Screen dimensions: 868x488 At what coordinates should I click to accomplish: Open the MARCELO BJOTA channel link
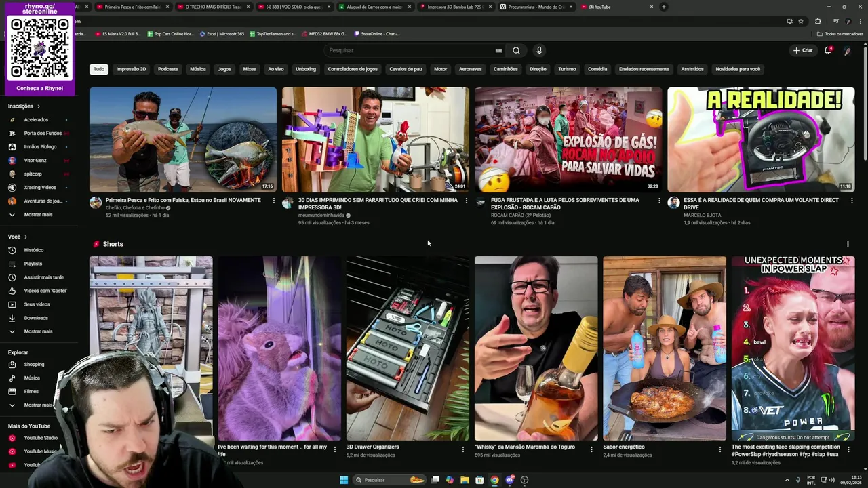point(702,216)
